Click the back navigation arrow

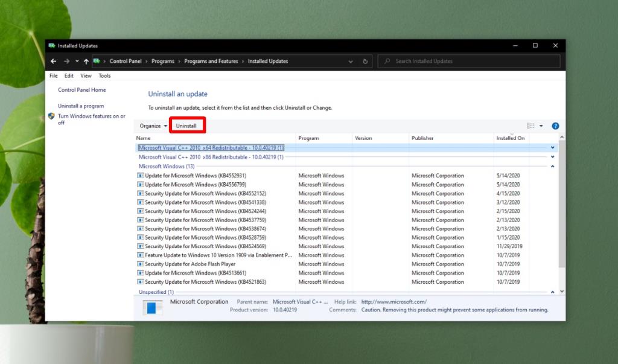pyautogui.click(x=53, y=61)
